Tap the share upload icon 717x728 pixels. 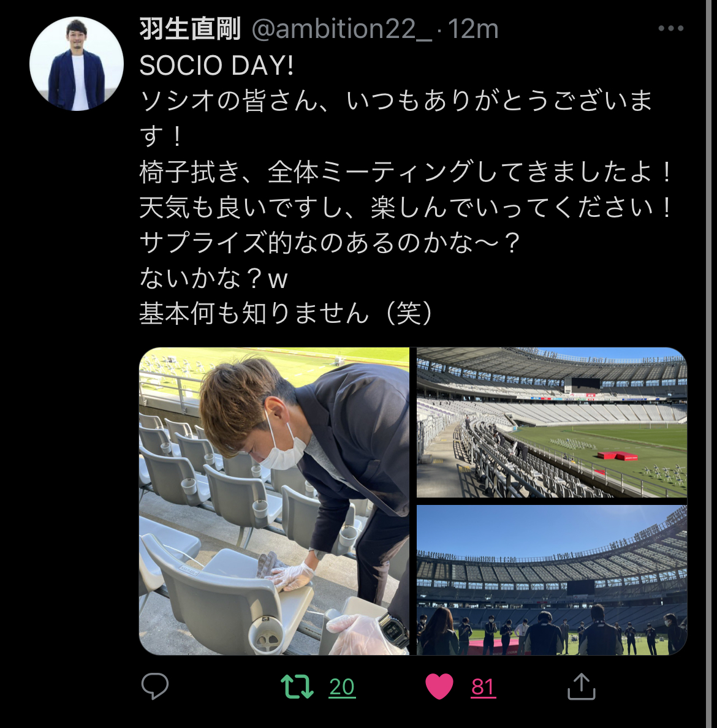point(582,686)
